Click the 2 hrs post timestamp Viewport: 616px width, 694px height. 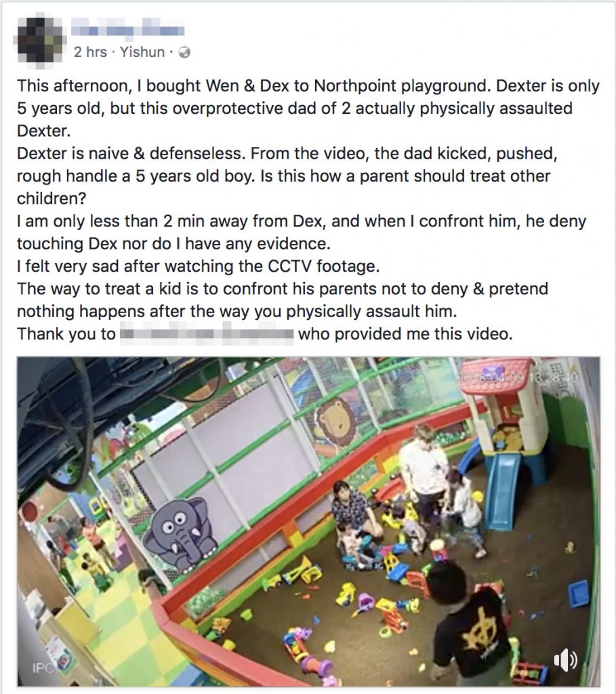click(90, 52)
